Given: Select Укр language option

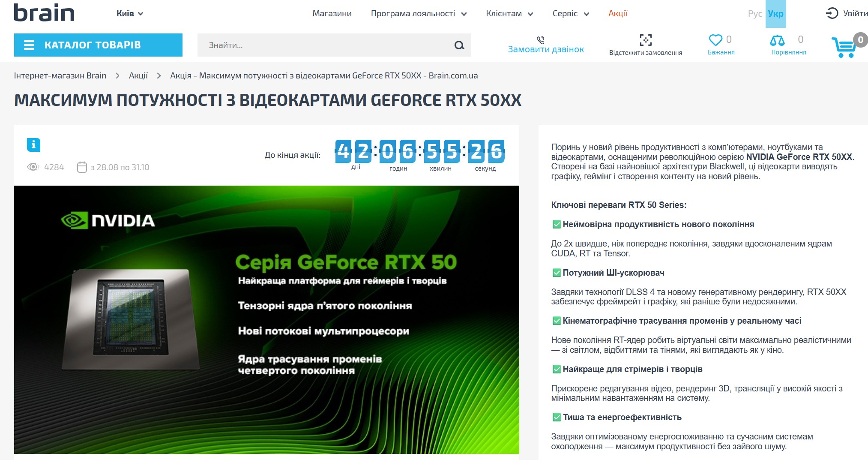Looking at the screenshot, I should pos(775,14).
